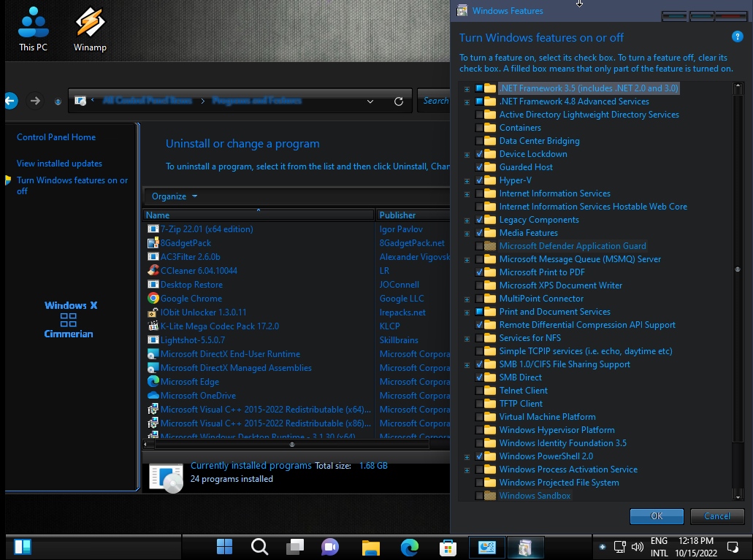Click the IObit Unlocker program icon
The image size is (753, 560).
coord(153,312)
